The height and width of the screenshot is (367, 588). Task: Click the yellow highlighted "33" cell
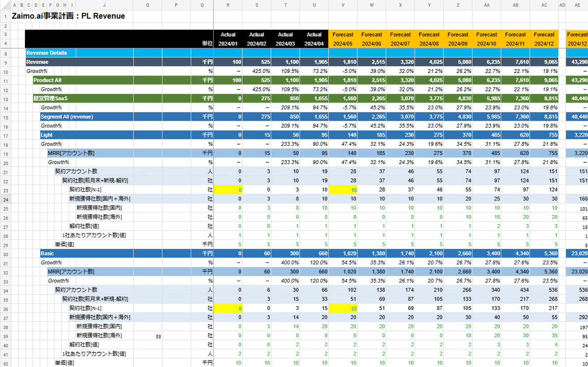click(x=343, y=308)
